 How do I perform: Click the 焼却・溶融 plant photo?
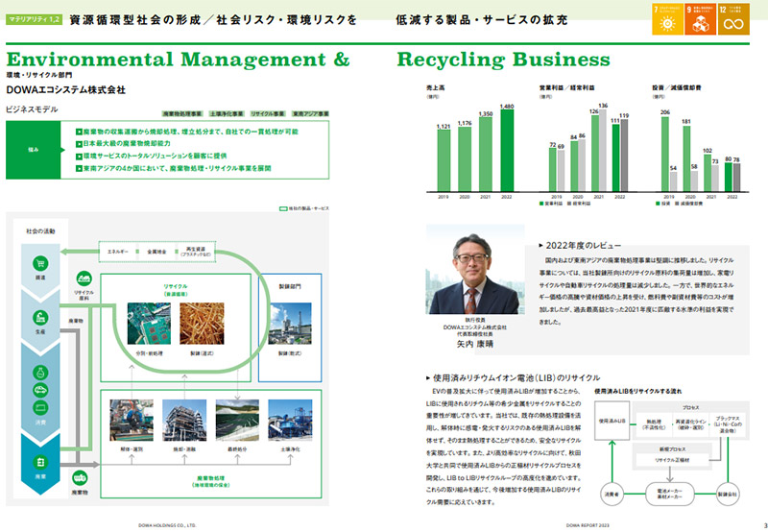[184, 421]
